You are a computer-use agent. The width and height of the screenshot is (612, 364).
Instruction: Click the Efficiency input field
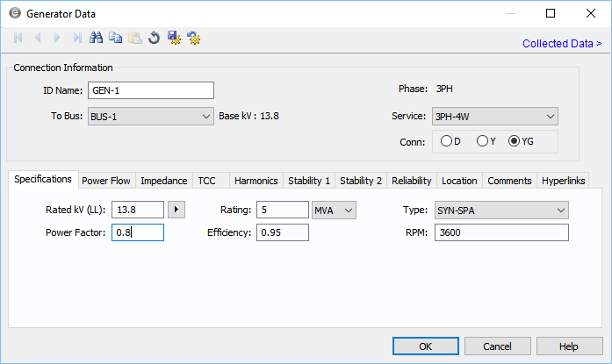pos(282,232)
